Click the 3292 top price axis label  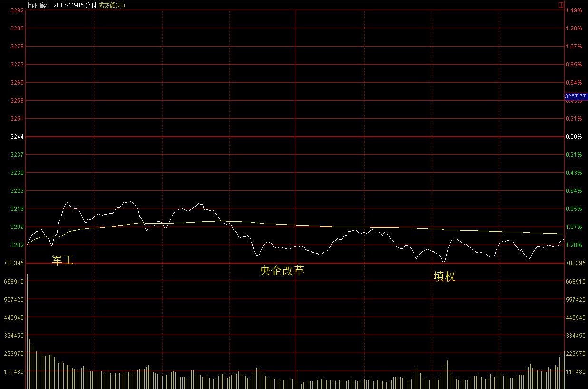tap(18, 10)
